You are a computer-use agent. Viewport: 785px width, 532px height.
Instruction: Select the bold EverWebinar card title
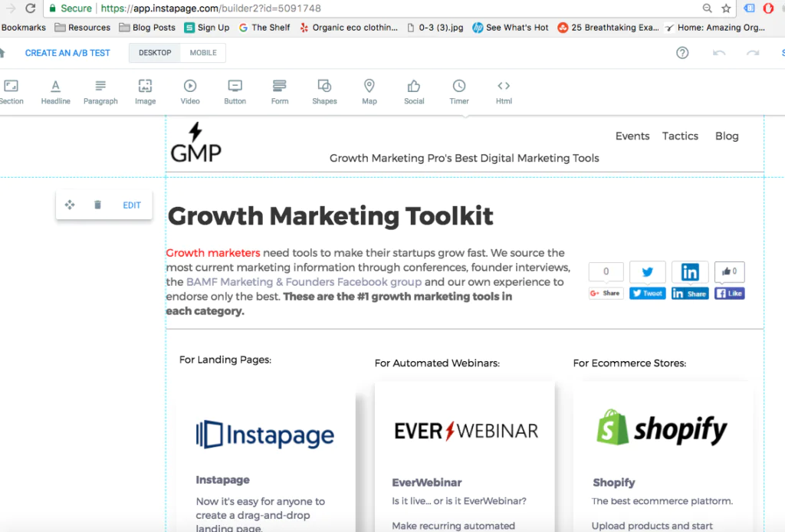point(427,482)
